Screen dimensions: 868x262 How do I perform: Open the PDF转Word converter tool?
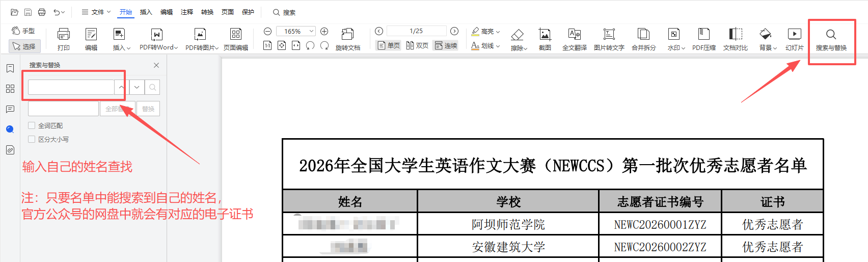[x=157, y=39]
